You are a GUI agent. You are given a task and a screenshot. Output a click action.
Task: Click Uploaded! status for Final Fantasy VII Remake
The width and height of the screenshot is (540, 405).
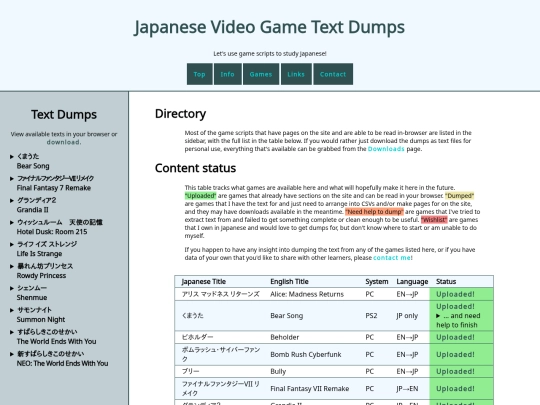pos(455,388)
